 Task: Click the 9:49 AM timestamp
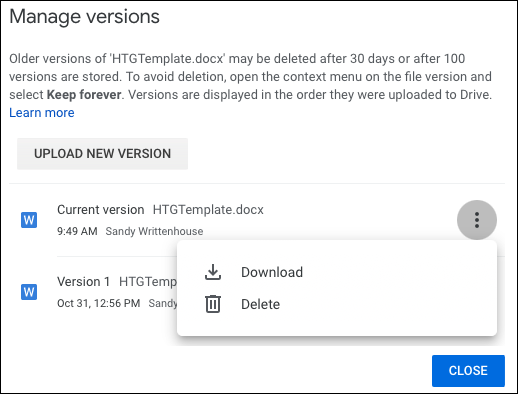pos(77,231)
